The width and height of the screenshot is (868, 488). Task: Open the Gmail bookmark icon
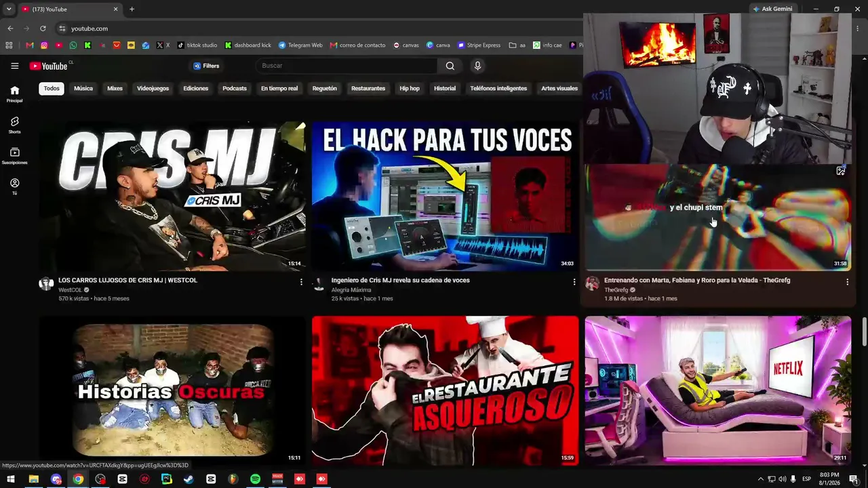tap(29, 45)
